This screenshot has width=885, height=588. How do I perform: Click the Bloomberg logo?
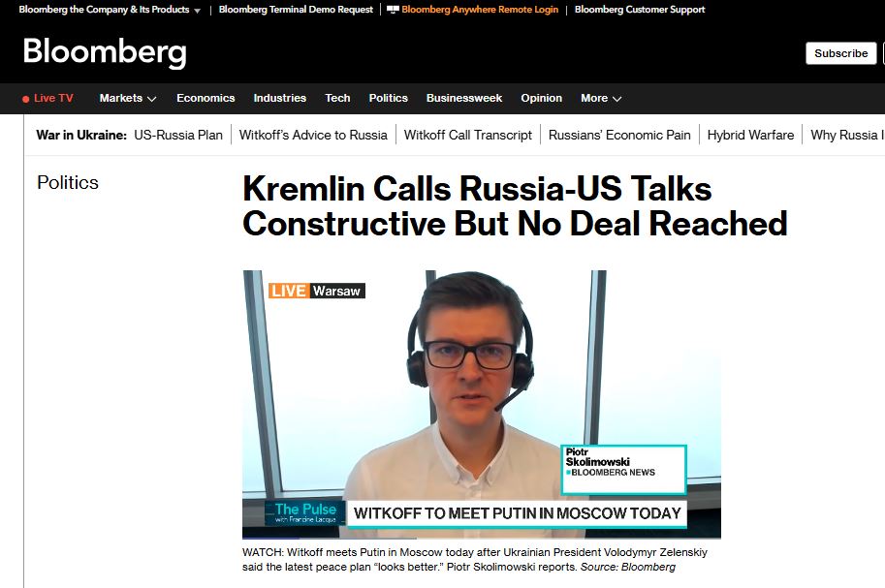(105, 53)
